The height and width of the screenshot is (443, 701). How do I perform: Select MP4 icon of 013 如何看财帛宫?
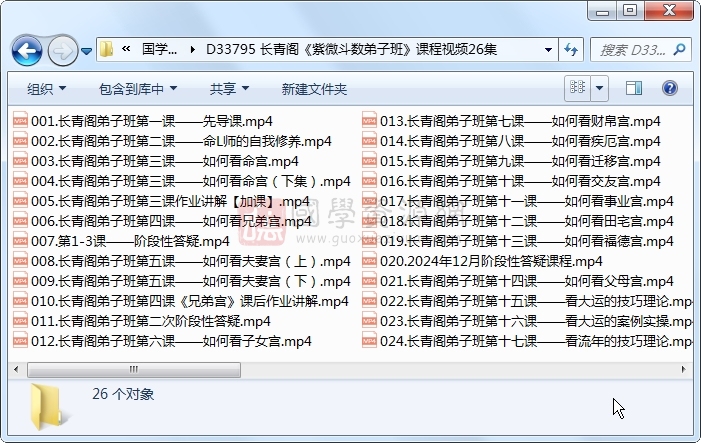(x=369, y=121)
